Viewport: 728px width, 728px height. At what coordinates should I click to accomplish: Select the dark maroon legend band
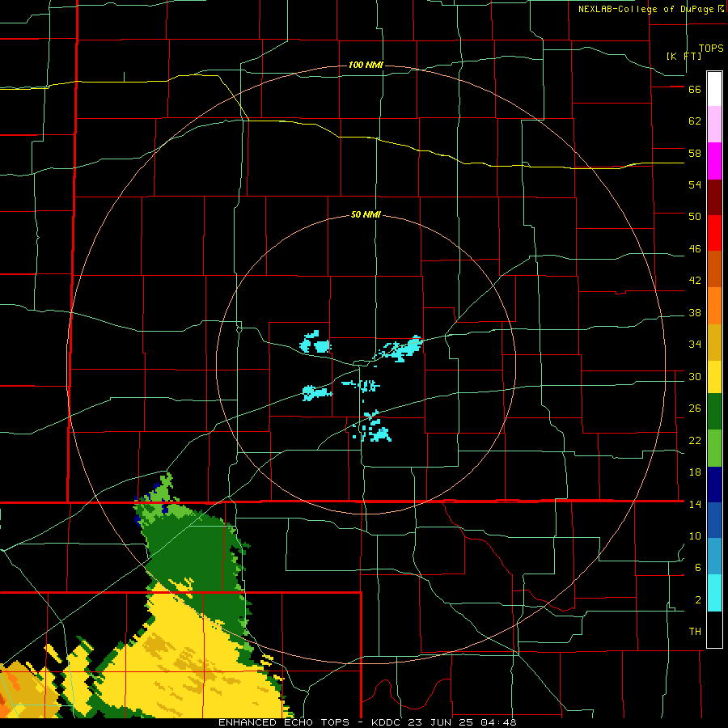click(714, 197)
